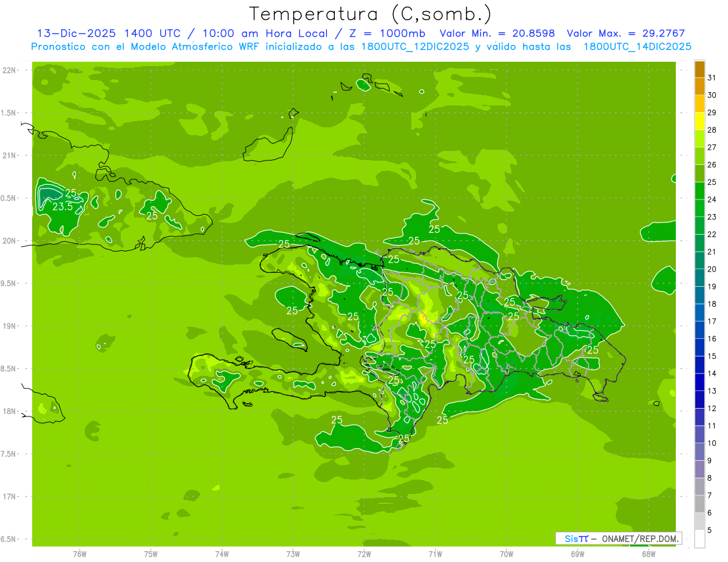Click the '69W' longitude label
728x562 pixels.
click(x=578, y=554)
